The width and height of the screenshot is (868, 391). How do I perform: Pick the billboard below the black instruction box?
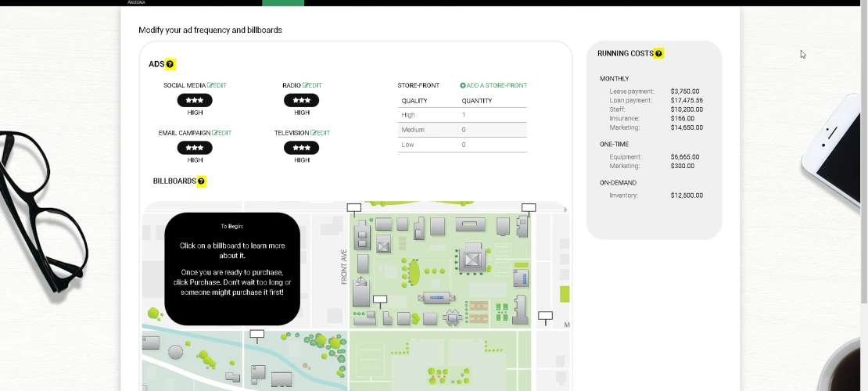pos(256,335)
